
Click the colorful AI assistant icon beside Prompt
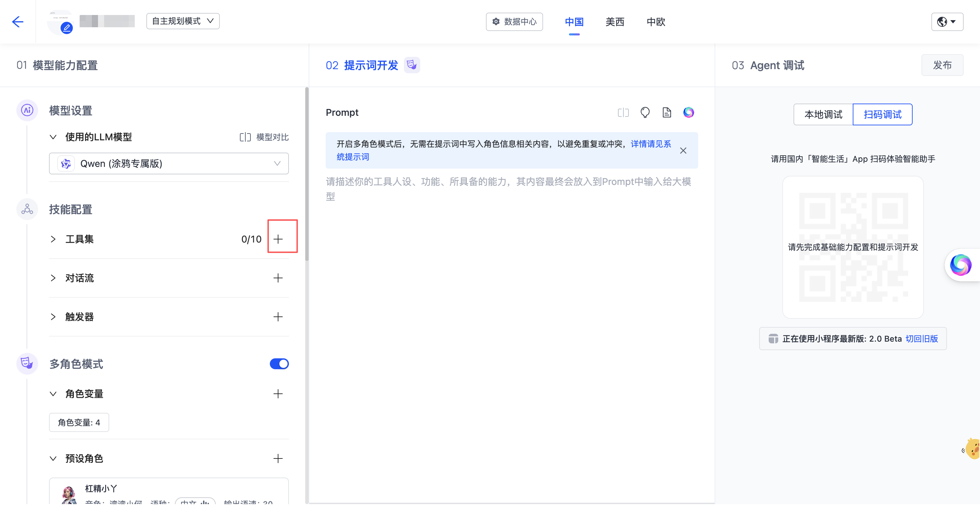[x=688, y=112]
